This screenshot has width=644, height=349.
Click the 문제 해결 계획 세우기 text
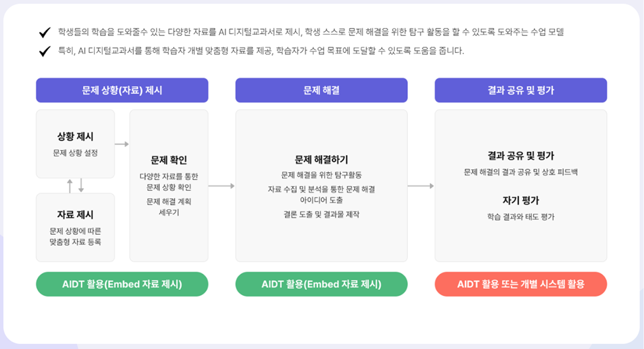point(169,207)
